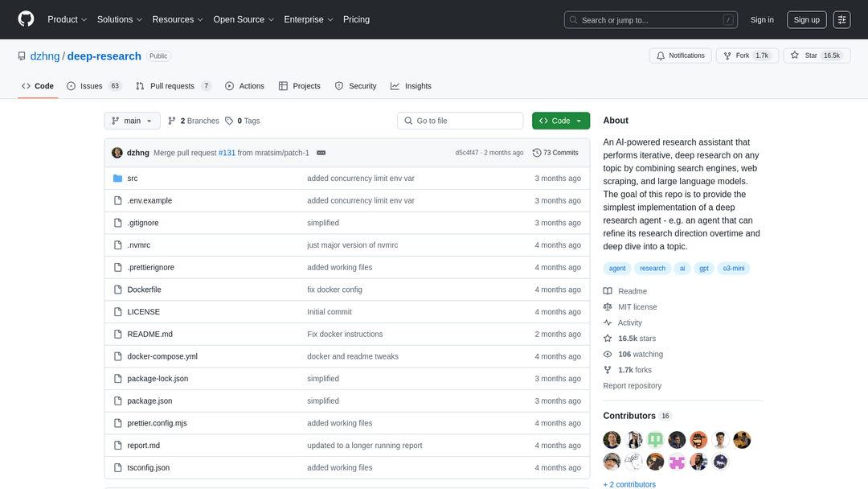Screen dimensions: 868x489
Task: Open commit hash d5c4f47
Action: coord(467,153)
